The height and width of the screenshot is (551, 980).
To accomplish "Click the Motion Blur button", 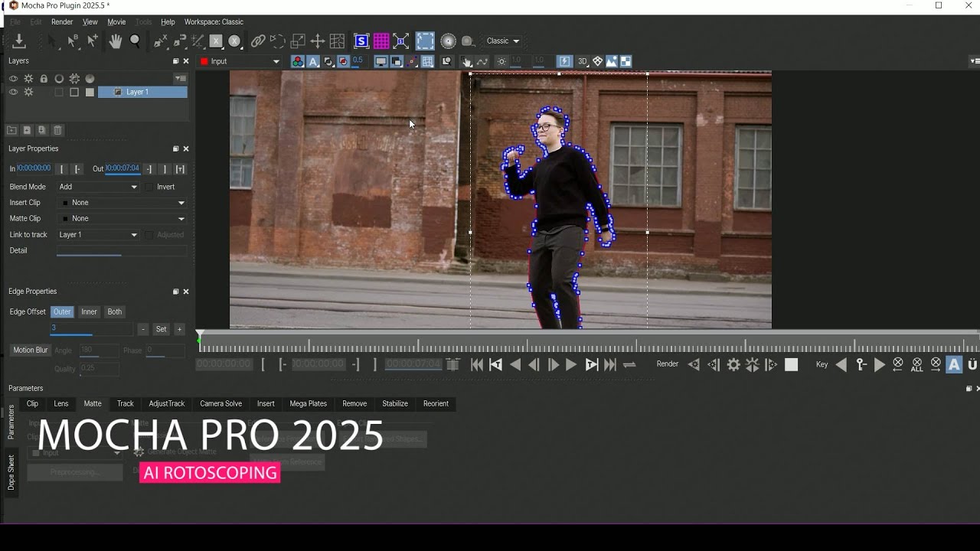I will tap(31, 350).
